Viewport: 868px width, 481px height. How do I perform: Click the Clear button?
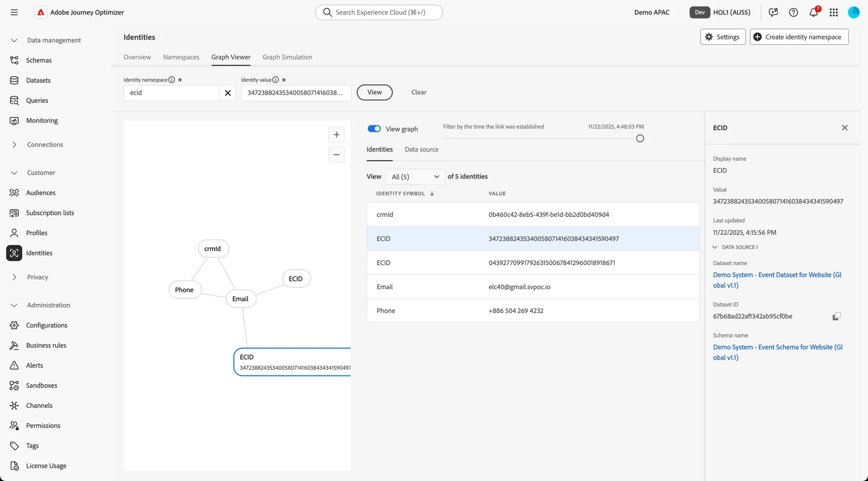[x=419, y=92]
